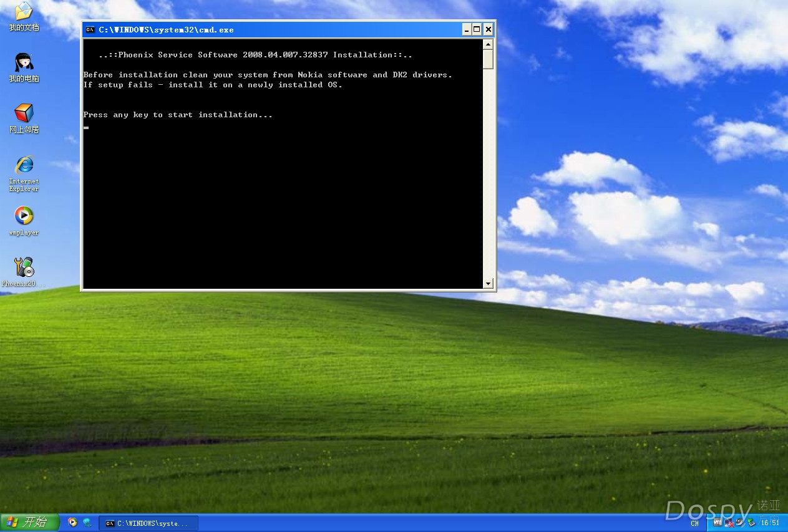
Task: Click the CH language indicator
Action: point(694,523)
